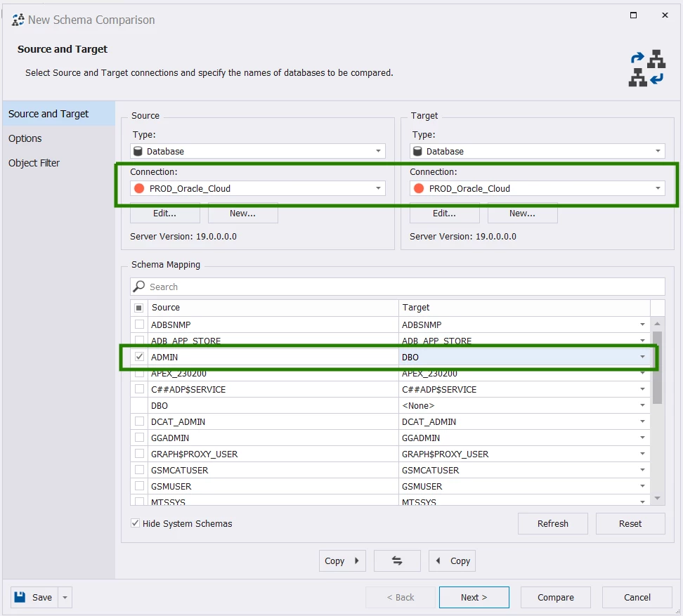Click the Target connection Edit button
This screenshot has width=683, height=616.
pyautogui.click(x=444, y=213)
